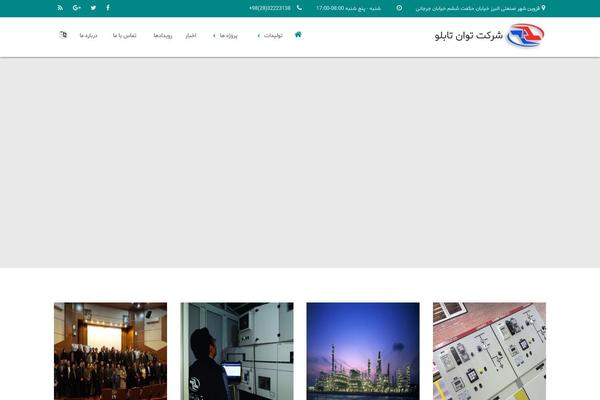Open the پروژه ها menu item
This screenshot has width=600, height=400.
228,36
